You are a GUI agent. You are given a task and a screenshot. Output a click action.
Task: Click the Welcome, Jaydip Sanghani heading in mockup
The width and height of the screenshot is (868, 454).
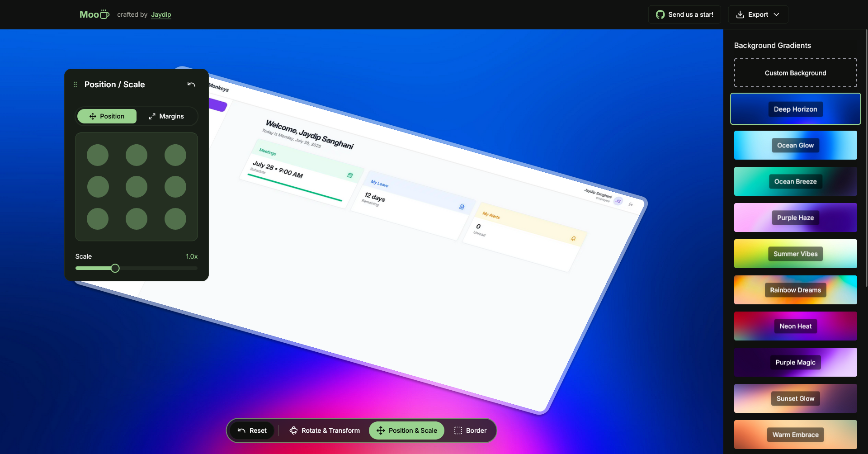(x=310, y=134)
